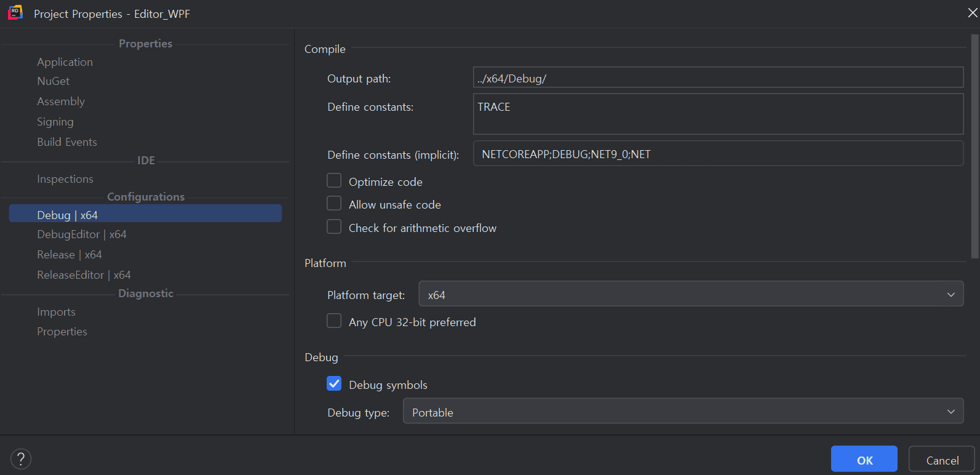Select the Assembly page
The width and height of the screenshot is (980, 475).
pos(60,102)
